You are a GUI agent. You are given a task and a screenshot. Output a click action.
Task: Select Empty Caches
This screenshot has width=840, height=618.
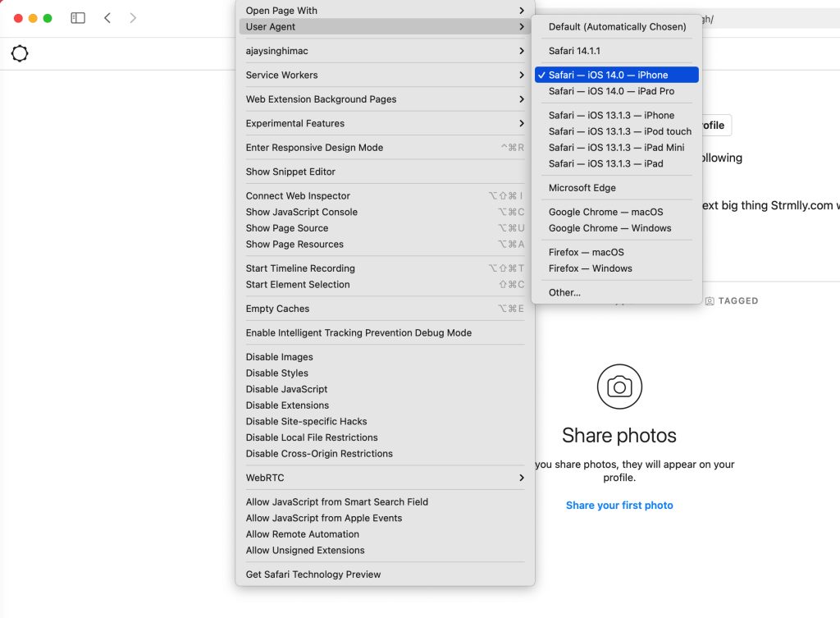pos(385,309)
